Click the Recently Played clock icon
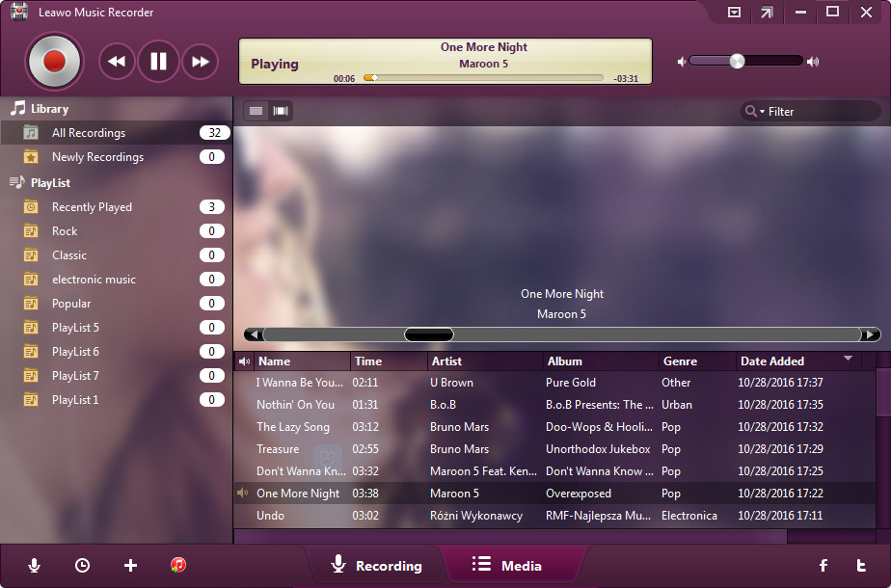 (x=31, y=207)
